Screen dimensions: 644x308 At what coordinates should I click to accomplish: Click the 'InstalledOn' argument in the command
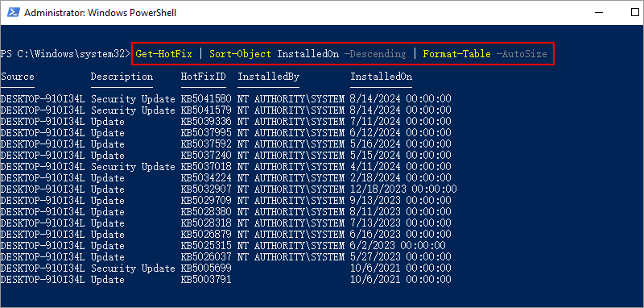(308, 54)
